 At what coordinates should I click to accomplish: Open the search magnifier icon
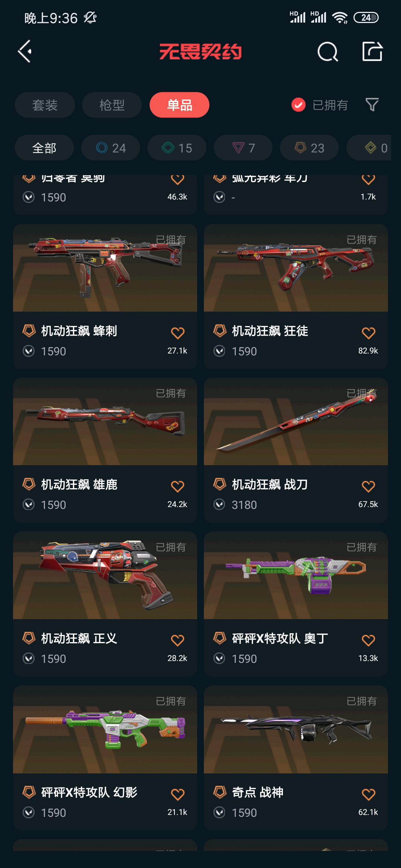(327, 52)
